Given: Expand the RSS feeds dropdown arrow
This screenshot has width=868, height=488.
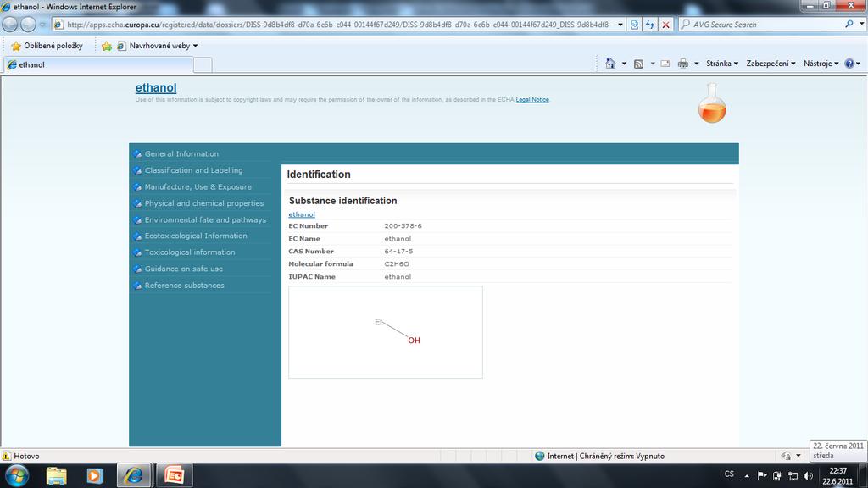Looking at the screenshot, I should [653, 64].
